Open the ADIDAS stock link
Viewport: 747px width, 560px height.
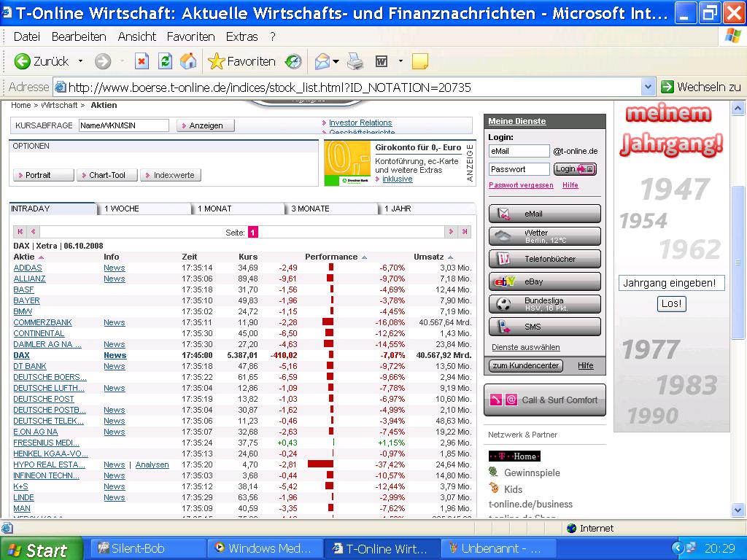pos(28,268)
